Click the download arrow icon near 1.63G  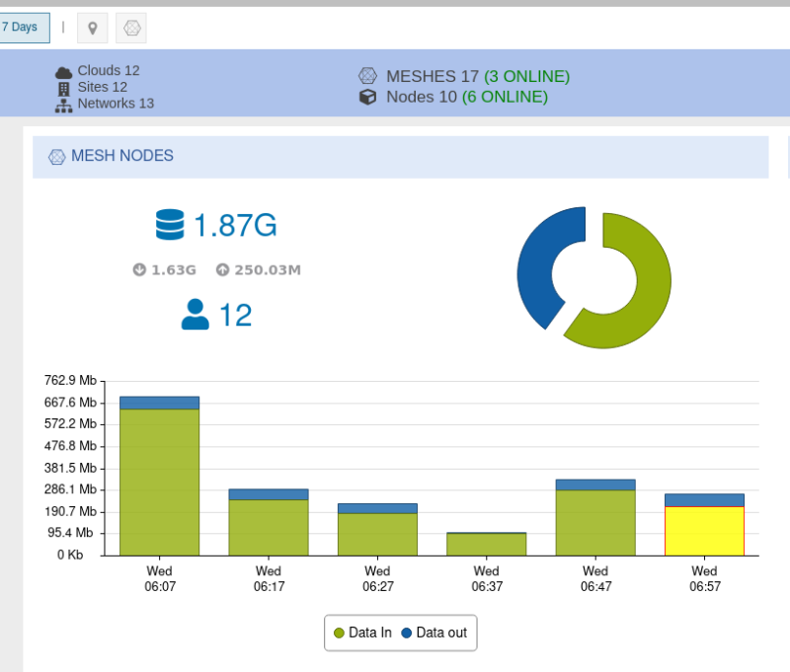(139, 269)
